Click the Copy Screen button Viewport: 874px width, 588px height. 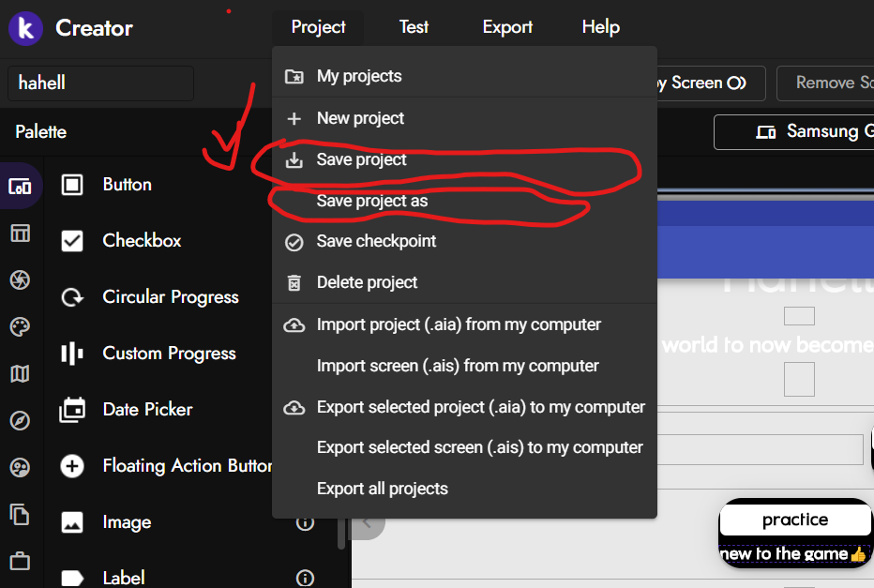coord(711,83)
